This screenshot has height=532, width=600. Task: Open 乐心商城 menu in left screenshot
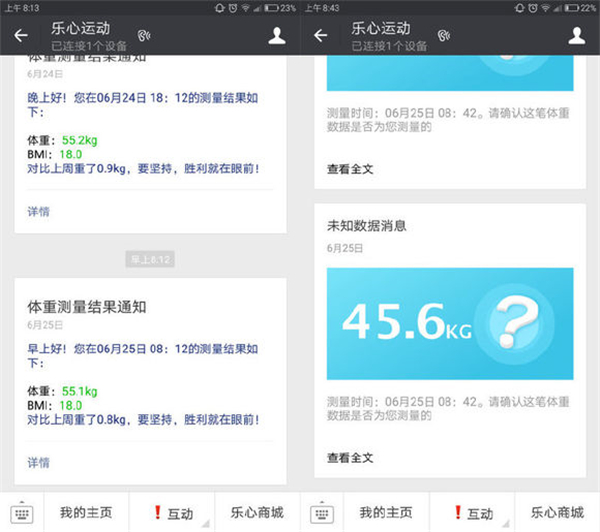257,512
